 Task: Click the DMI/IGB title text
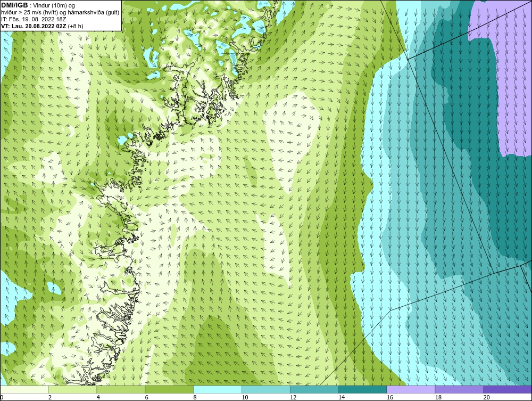pyautogui.click(x=14, y=5)
